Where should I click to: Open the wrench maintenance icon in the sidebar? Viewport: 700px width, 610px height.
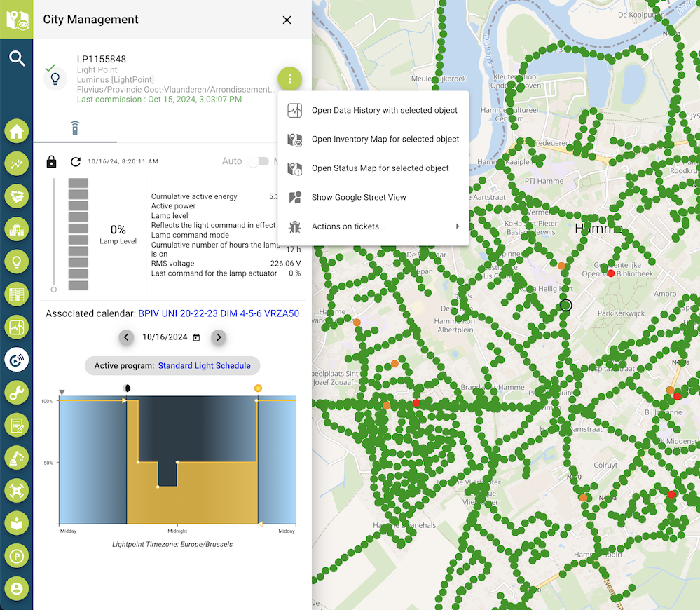(x=17, y=392)
